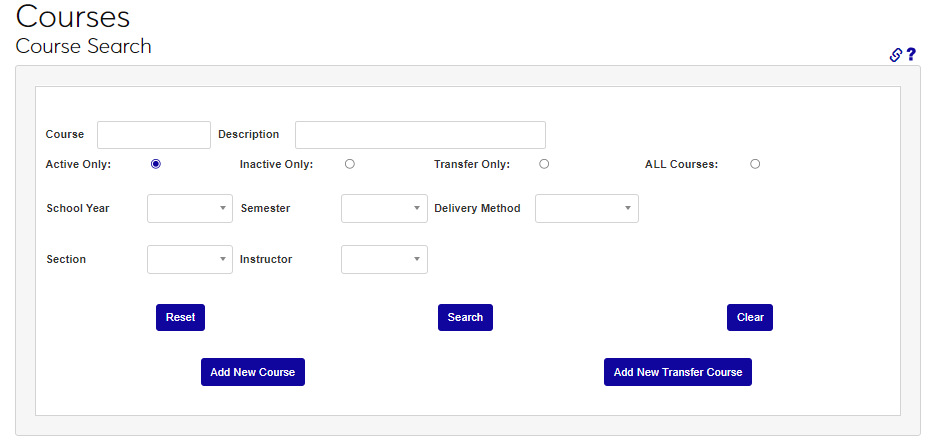The image size is (936, 440).
Task: Select the ALL Courses radio button
Action: pyautogui.click(x=755, y=164)
